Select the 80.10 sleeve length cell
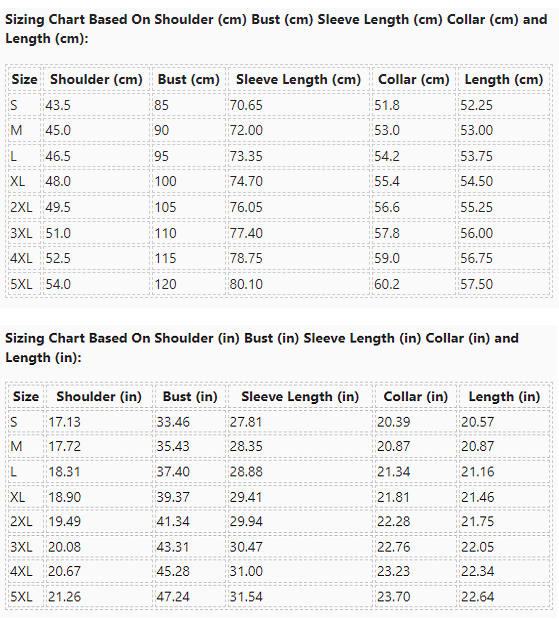The image size is (559, 620). [246, 284]
